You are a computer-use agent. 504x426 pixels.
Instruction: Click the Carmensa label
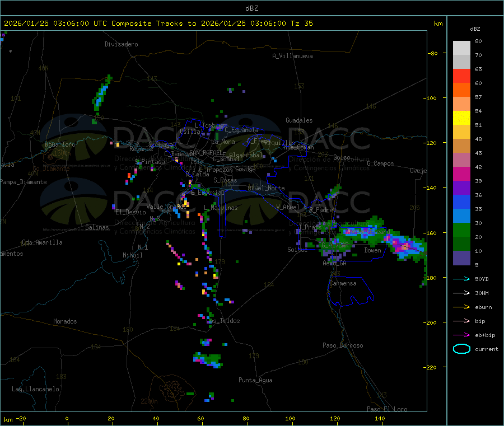(343, 283)
